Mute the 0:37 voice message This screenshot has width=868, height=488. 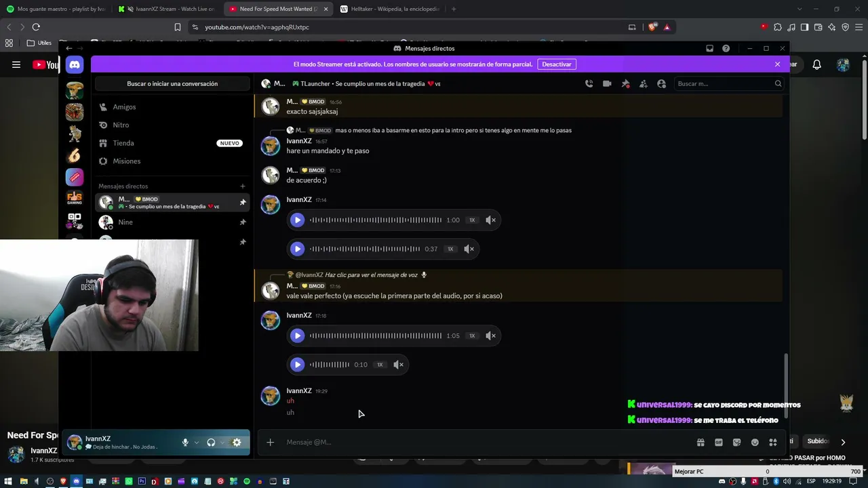point(469,249)
